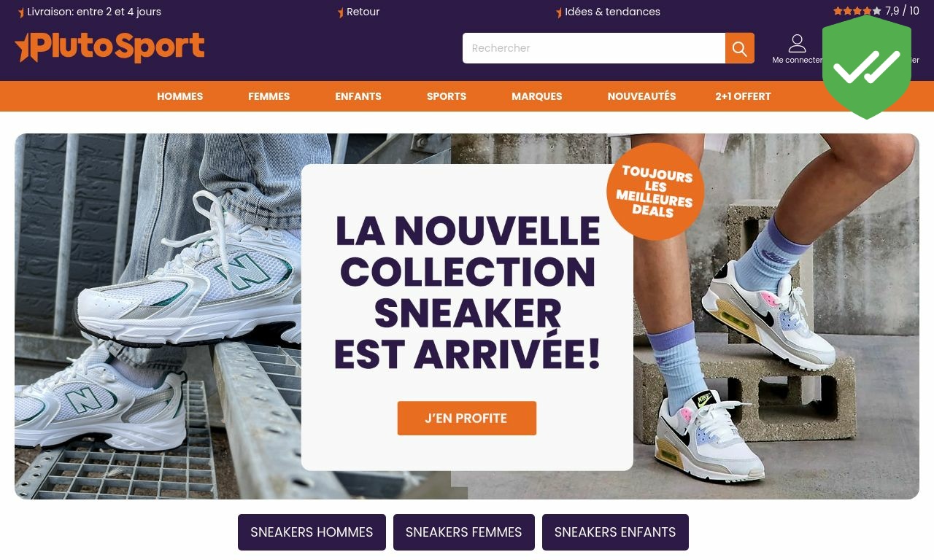Expand the MARQUES brands menu
The image size is (934, 560).
[537, 96]
